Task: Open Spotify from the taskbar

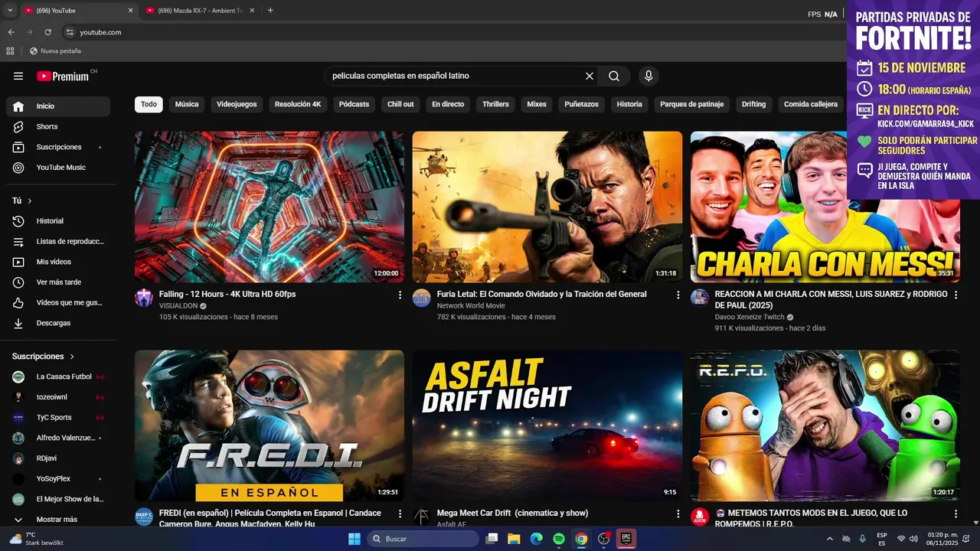Action: coord(559,539)
